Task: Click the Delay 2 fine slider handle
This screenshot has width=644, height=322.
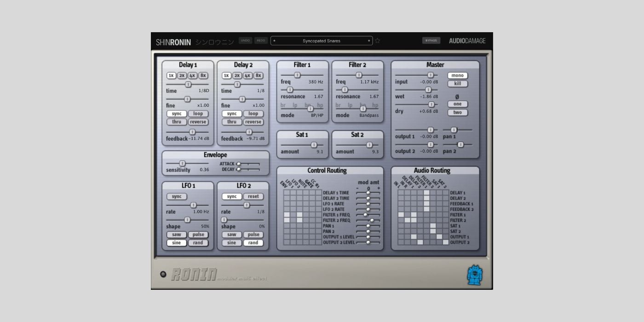Action: click(242, 99)
